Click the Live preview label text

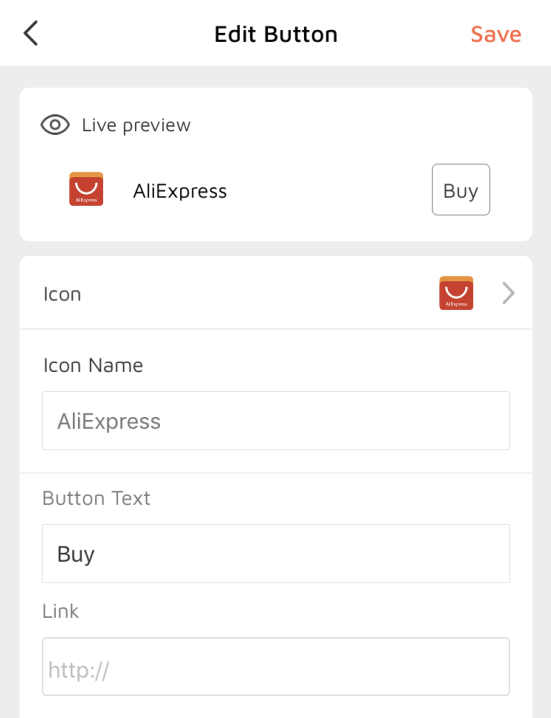pyautogui.click(x=136, y=125)
